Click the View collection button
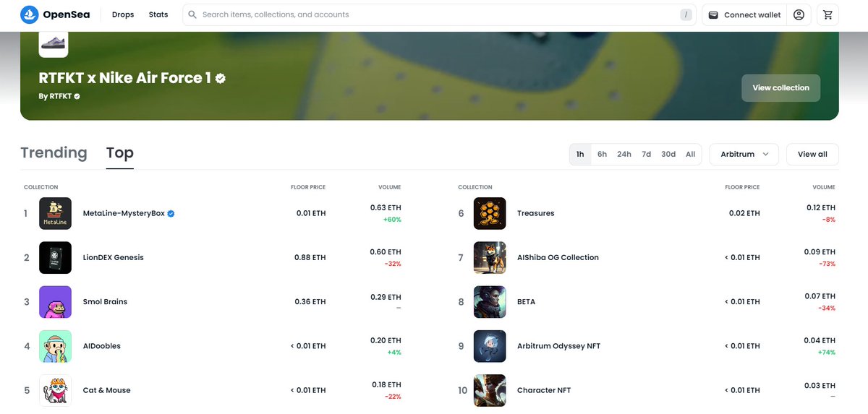The width and height of the screenshot is (868, 414). click(780, 87)
